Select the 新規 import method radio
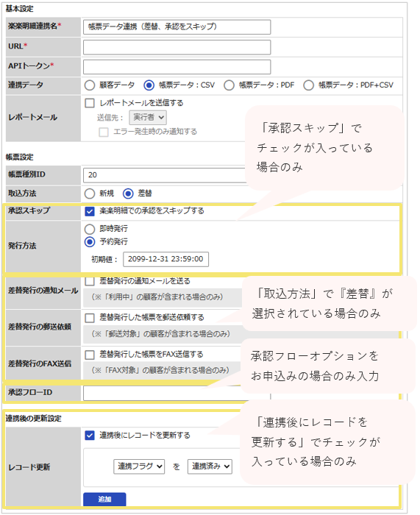 [90, 193]
